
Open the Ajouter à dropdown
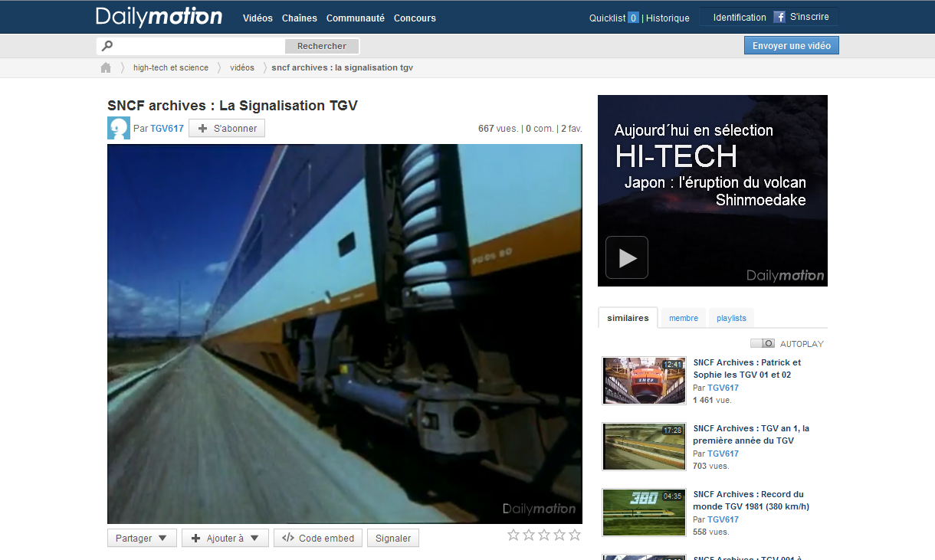click(x=225, y=539)
